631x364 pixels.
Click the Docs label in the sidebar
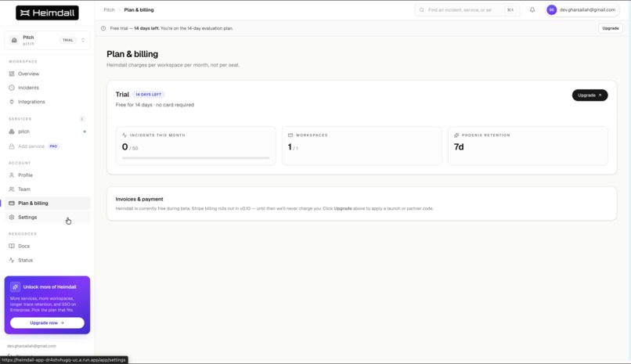(23, 246)
